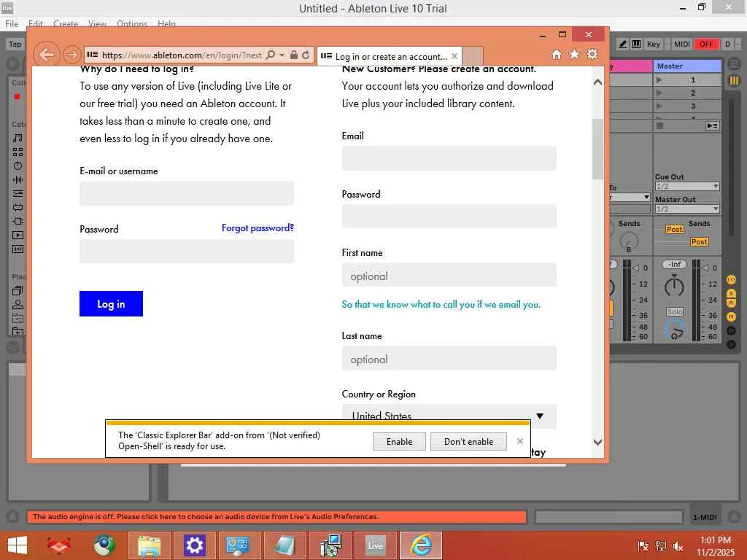Toggle Draw Mode pencil in Live

pos(623,44)
